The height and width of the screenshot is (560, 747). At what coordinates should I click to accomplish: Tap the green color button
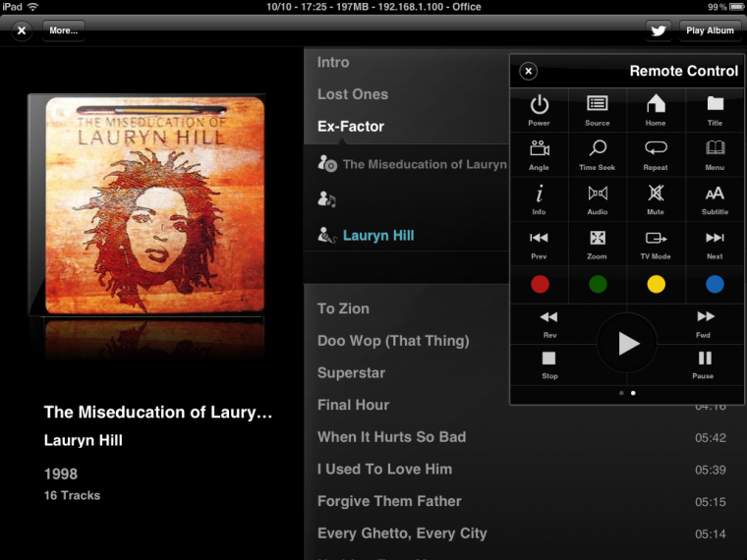tap(598, 284)
